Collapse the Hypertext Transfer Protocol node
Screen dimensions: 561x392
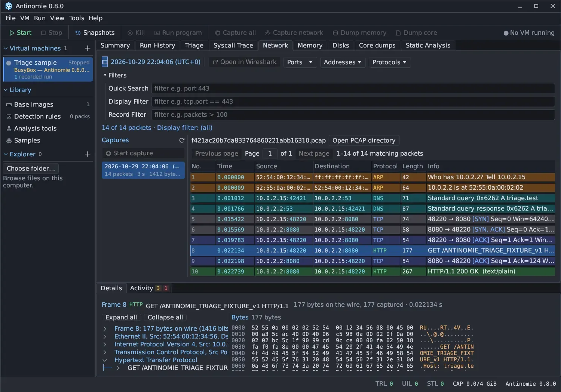click(x=105, y=360)
